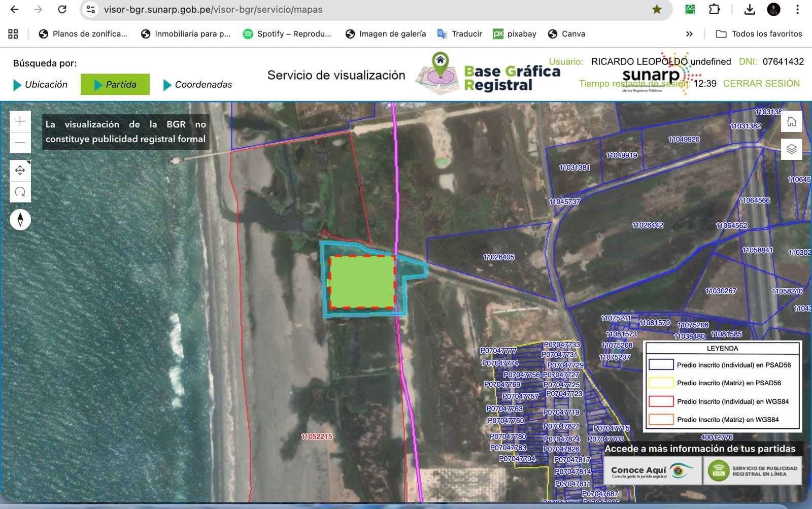The width and height of the screenshot is (812, 509).
Task: Click the rotate map reset icon
Action: coord(20,192)
